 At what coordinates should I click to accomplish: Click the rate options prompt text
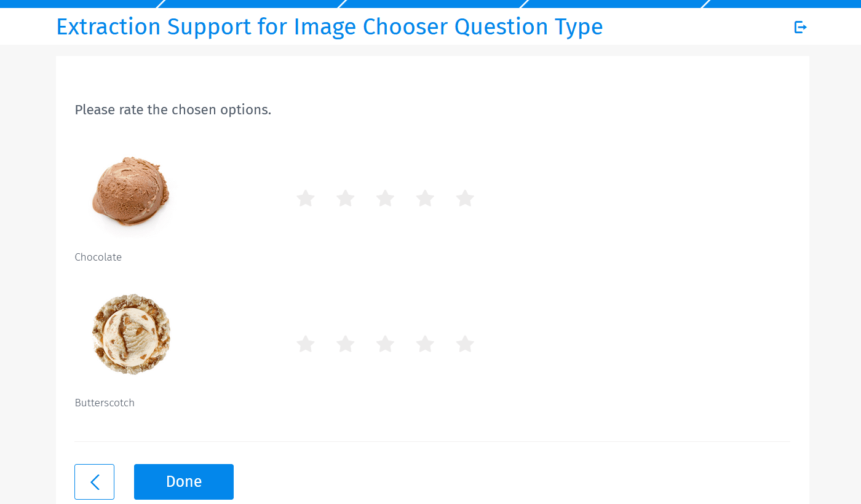173,109
